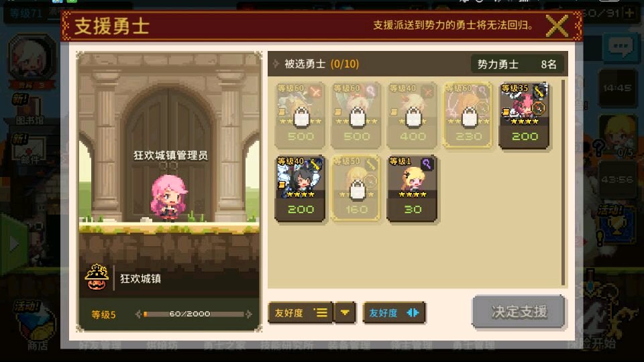This screenshot has width=644, height=362.
Task: Open the player avatar icon at top left
Action: 32,58
